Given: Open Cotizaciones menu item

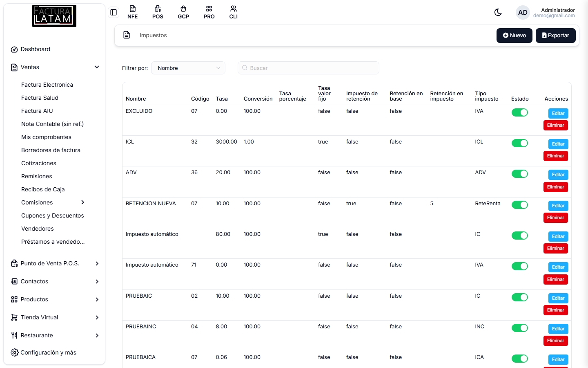Looking at the screenshot, I should point(39,163).
